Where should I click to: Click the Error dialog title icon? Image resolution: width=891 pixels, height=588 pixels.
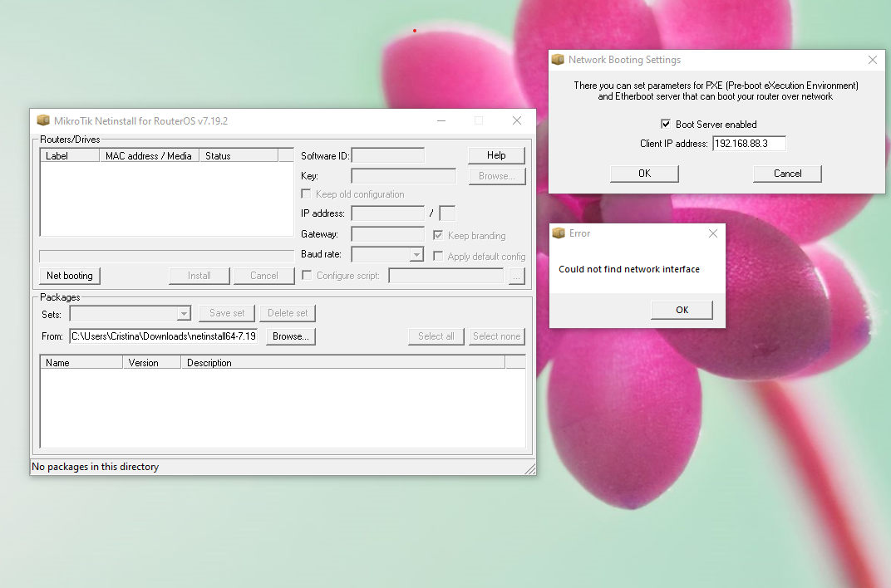(x=559, y=233)
